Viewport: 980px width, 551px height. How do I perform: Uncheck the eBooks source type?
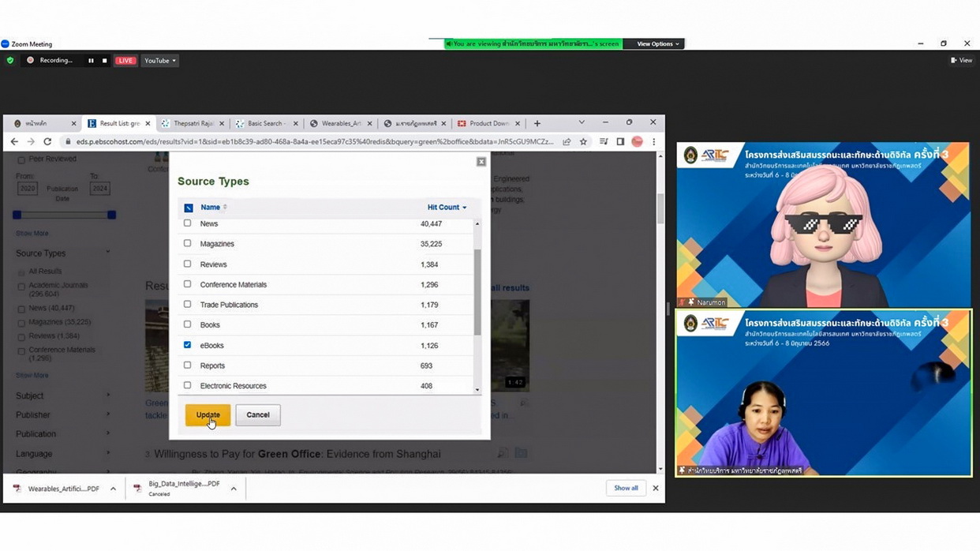pyautogui.click(x=187, y=345)
